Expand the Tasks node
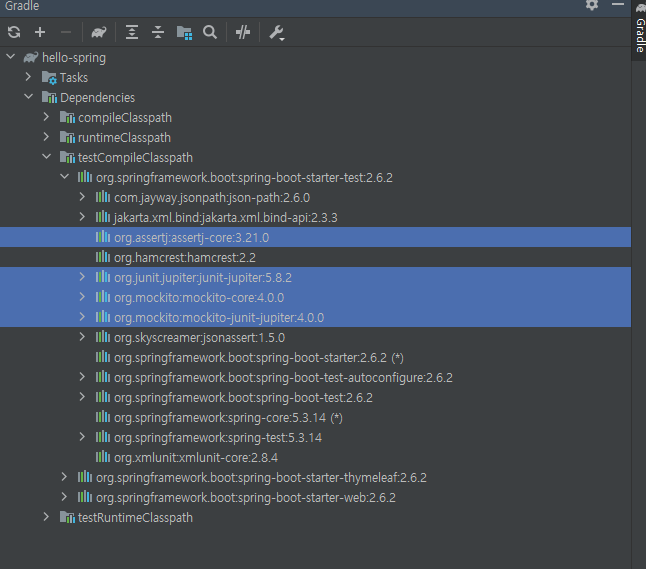646x569 pixels. pyautogui.click(x=28, y=77)
